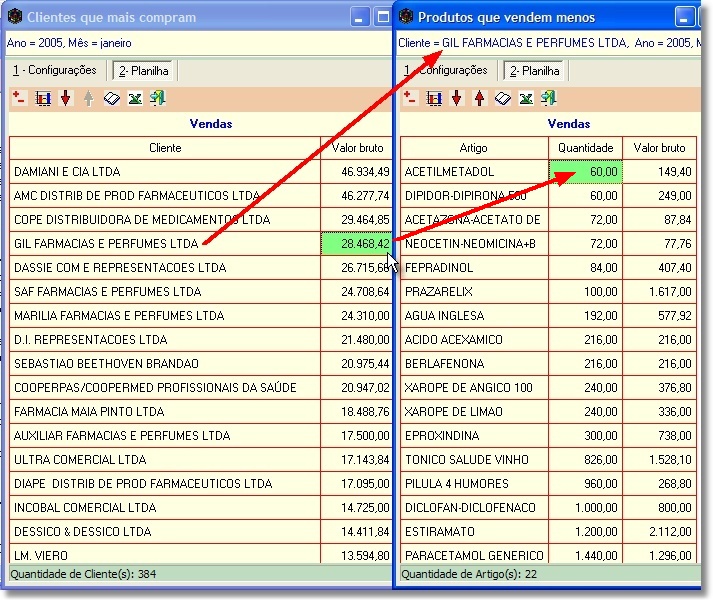Screen dimensions: 713x602
Task: Select SEBASTIAO BEETHOVEN BRANDAO row
Action: pyautogui.click(x=201, y=364)
